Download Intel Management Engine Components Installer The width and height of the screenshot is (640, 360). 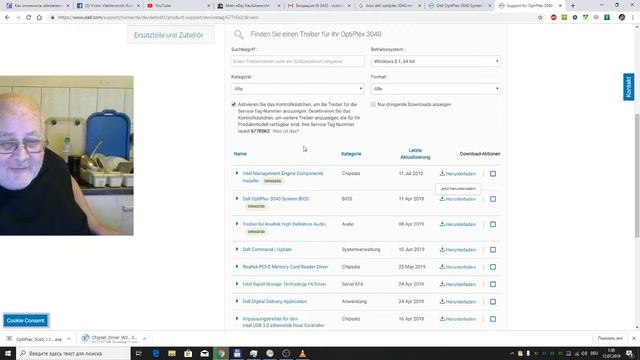[458, 174]
